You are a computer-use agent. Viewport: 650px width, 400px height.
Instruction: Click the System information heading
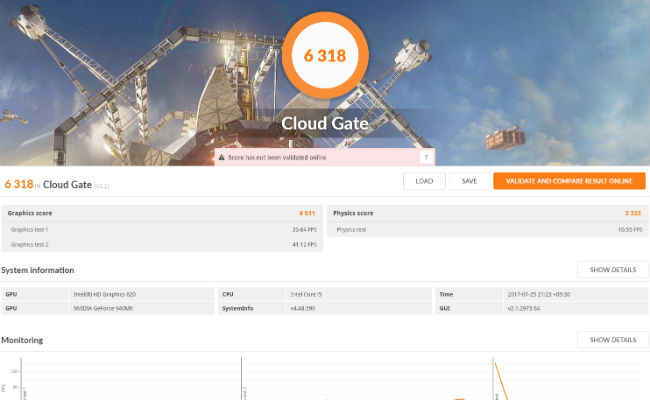coord(38,270)
